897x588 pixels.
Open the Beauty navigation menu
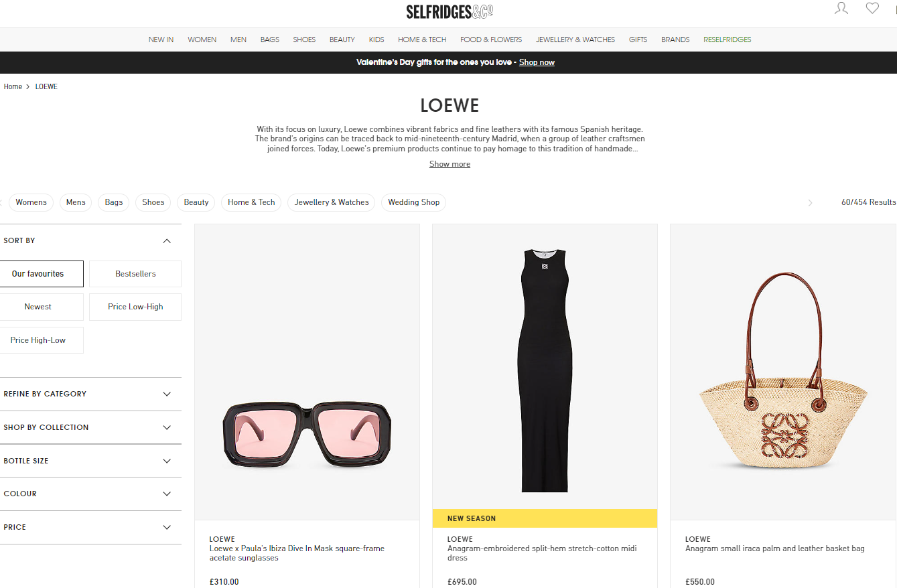pos(342,40)
